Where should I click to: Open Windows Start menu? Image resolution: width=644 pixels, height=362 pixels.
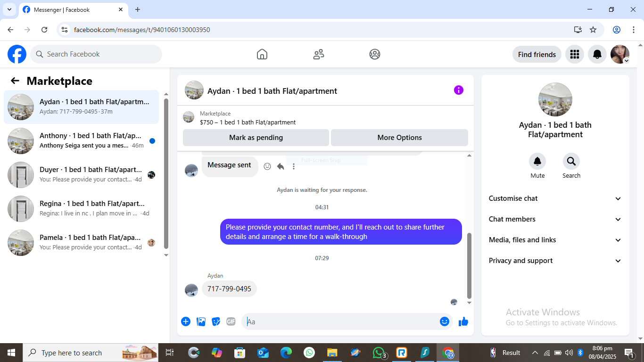pyautogui.click(x=11, y=353)
